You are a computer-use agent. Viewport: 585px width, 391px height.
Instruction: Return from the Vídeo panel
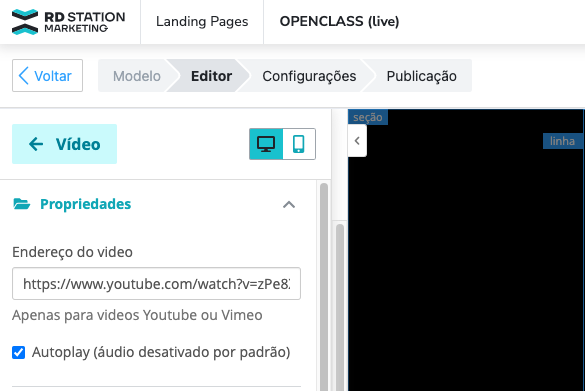[65, 144]
